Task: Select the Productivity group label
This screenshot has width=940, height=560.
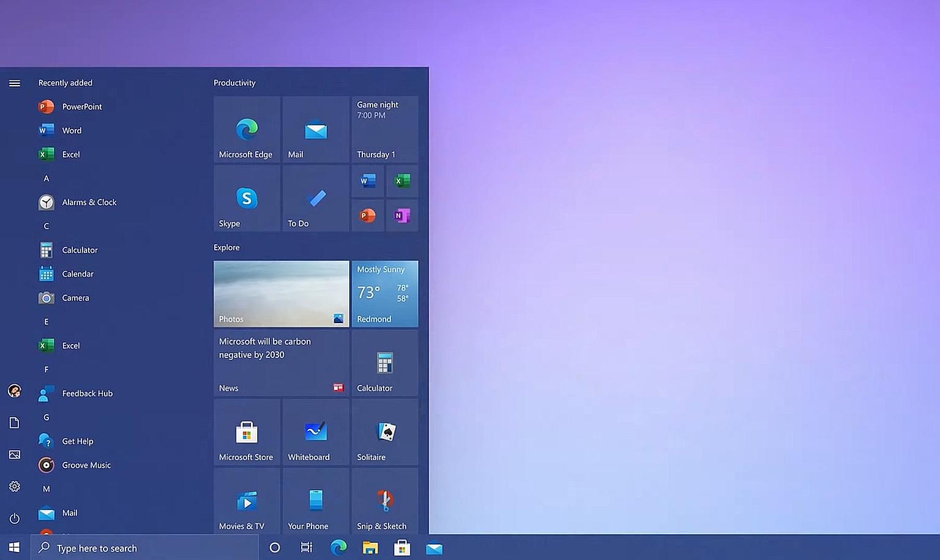Action: 234,83
